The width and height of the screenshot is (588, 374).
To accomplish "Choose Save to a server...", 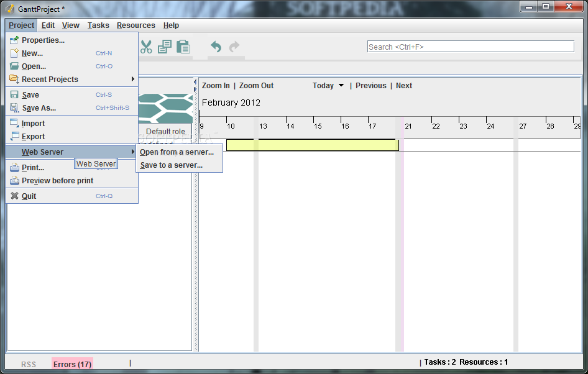I will [179, 165].
